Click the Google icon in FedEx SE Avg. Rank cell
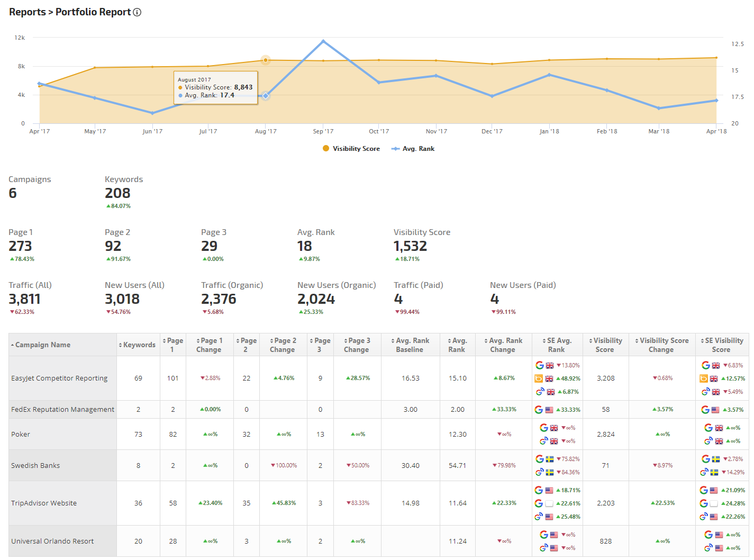 [539, 410]
